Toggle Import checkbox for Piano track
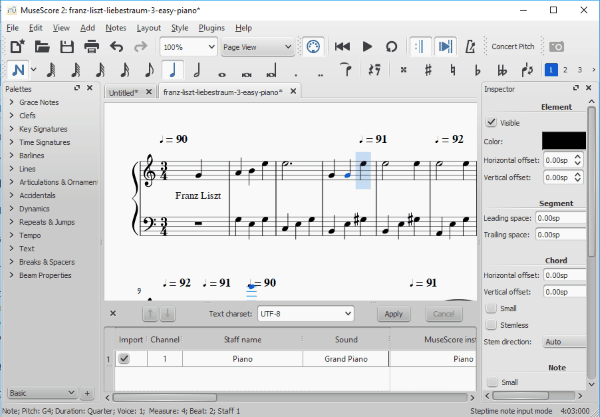Viewport: 600px width, 417px height. (124, 358)
